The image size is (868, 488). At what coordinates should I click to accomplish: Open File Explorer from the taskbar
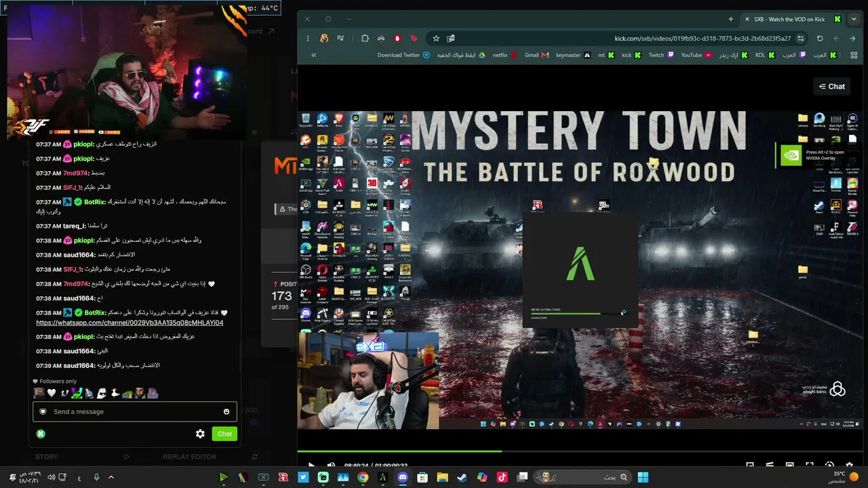point(442,477)
